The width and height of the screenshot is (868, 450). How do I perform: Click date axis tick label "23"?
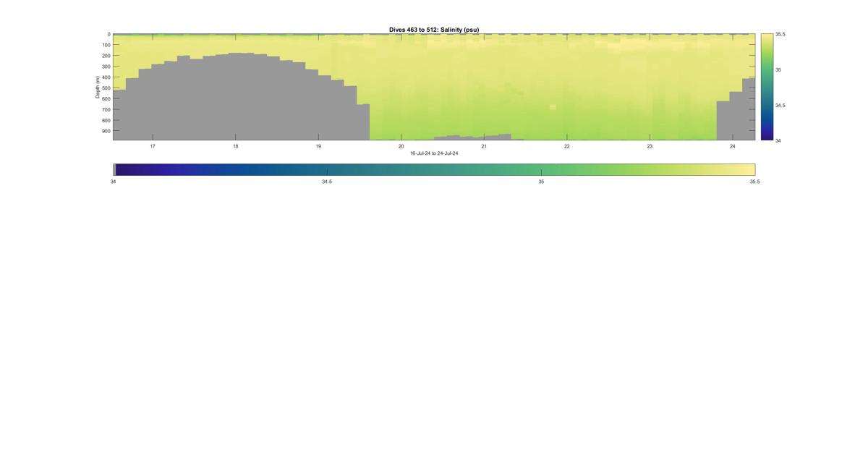(x=650, y=146)
